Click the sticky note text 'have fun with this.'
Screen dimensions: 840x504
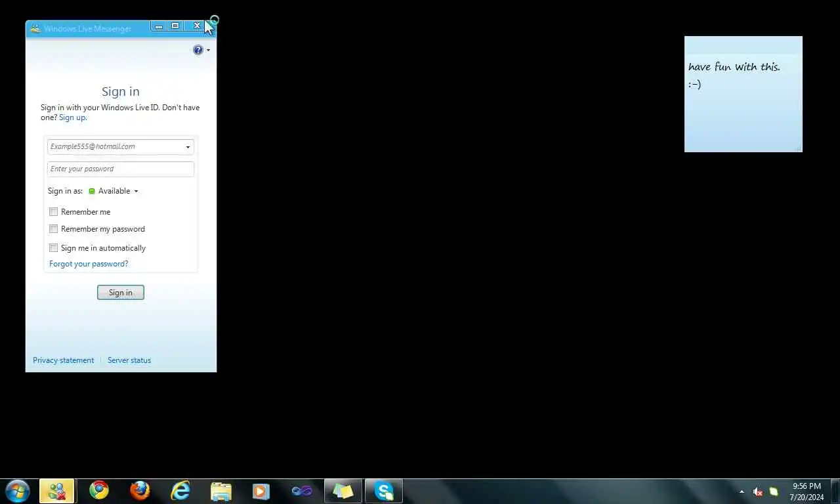pos(734,67)
